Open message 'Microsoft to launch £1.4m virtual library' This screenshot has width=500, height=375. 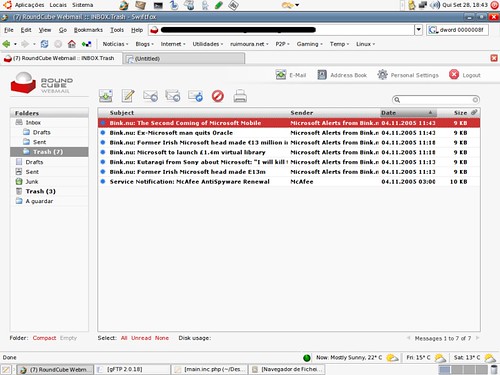289,152
